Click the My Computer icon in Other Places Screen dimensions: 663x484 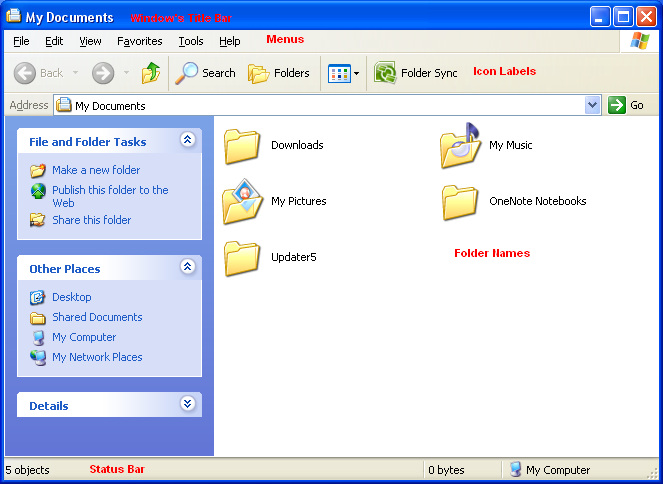[x=38, y=338]
